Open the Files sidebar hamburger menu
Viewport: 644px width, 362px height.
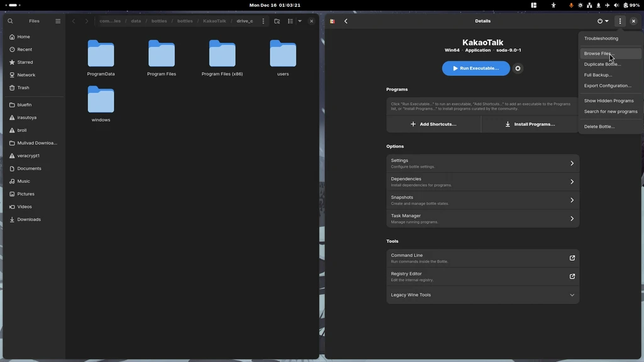point(58,21)
